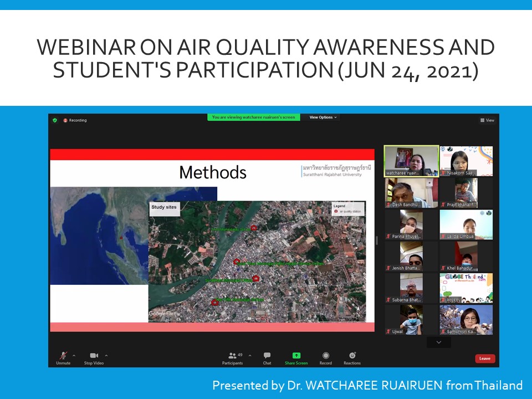Screen dimensions: 532x399
Task: Click the red Recording indicator
Action: pyautogui.click(x=75, y=120)
